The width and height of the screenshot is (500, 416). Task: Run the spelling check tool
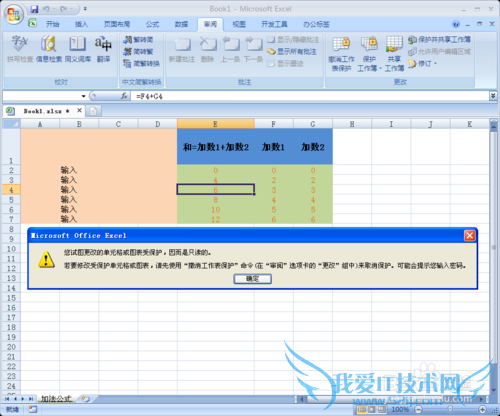click(x=20, y=49)
